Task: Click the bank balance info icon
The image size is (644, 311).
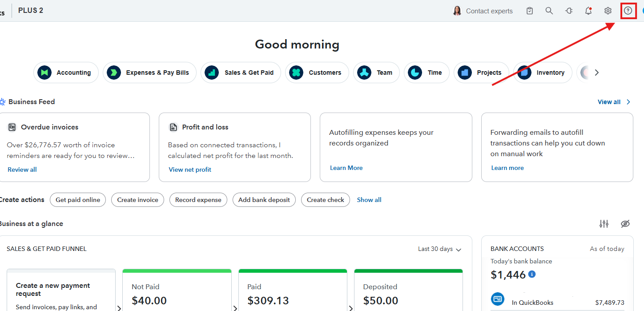Action: [532, 274]
